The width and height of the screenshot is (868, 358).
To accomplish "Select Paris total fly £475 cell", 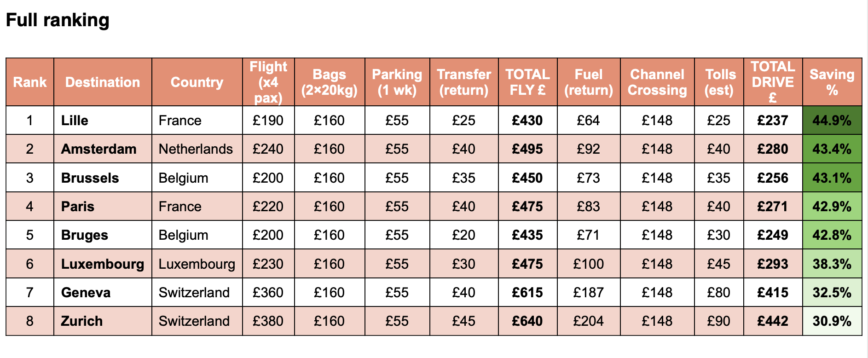I will [528, 206].
